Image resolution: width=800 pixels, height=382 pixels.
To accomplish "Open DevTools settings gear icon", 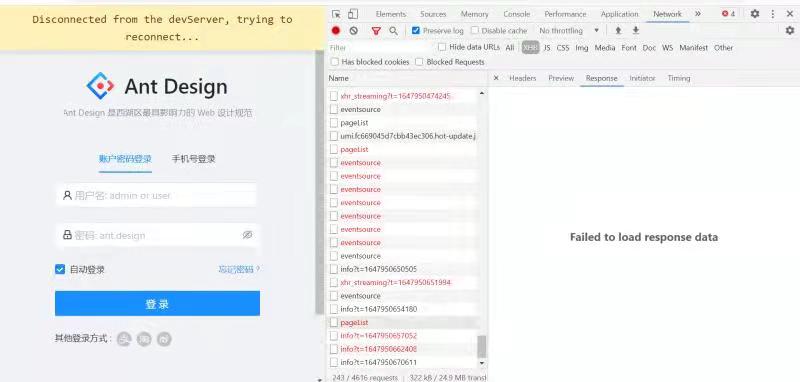I will click(755, 14).
